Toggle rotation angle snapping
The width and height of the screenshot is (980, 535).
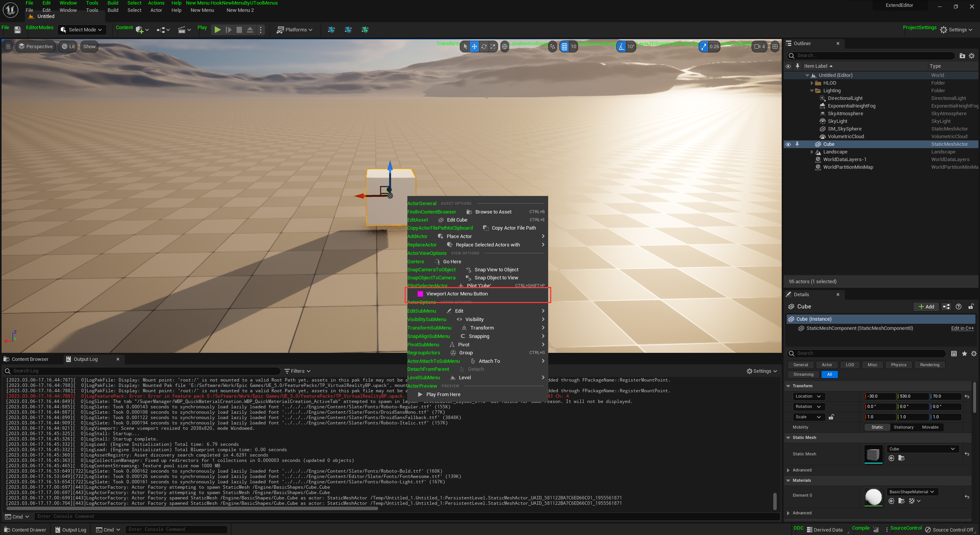point(622,47)
